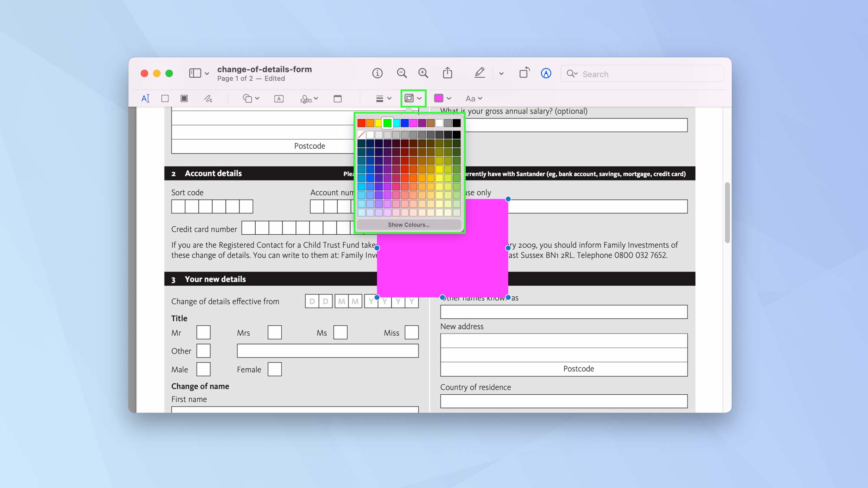Click the Inspector info icon

(x=377, y=73)
